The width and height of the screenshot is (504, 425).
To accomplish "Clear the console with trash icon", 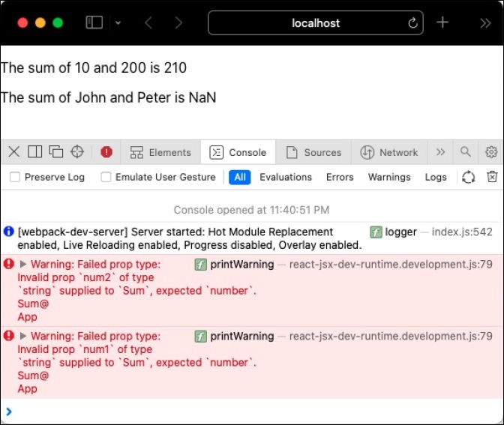I will 492,178.
